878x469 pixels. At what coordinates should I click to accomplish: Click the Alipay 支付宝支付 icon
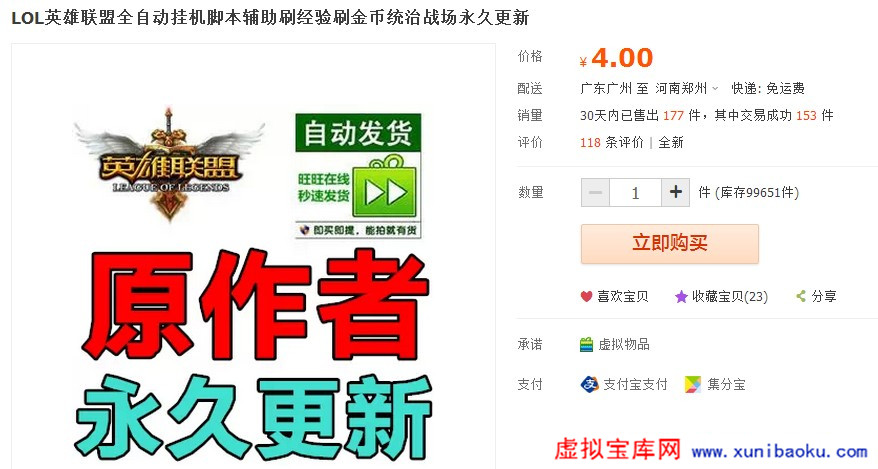coord(590,384)
